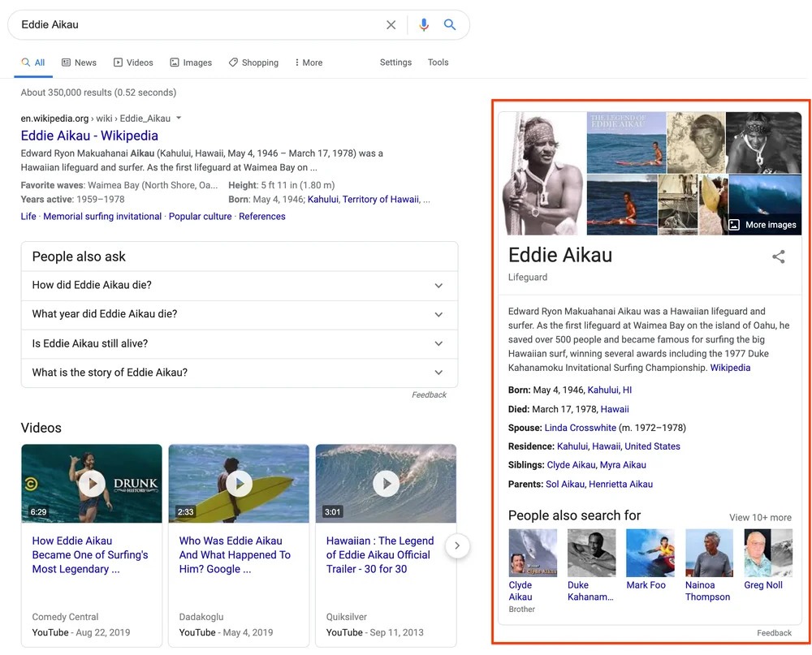Click the blue magnifying glass search icon
Viewport: 812px width, 655px height.
450,24
